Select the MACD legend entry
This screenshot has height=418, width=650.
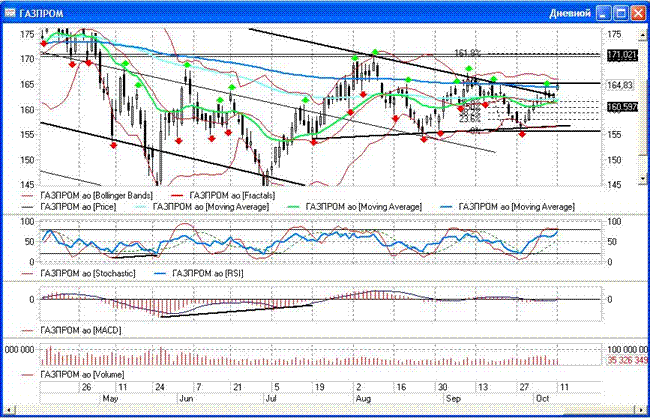pos(71,331)
